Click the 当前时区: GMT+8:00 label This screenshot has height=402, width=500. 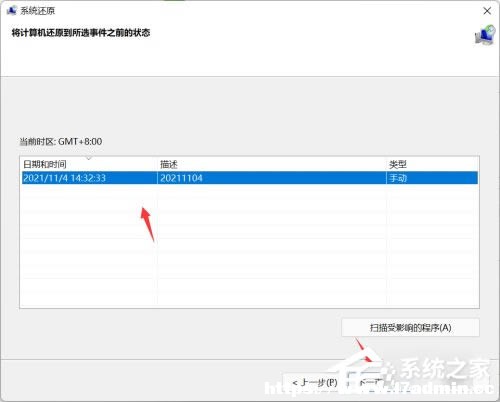(x=60, y=142)
